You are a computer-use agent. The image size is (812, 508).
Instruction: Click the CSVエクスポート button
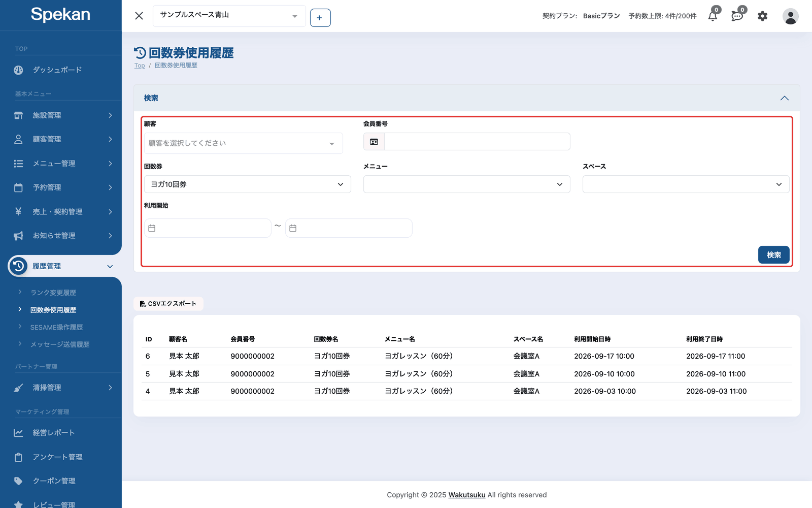click(168, 304)
